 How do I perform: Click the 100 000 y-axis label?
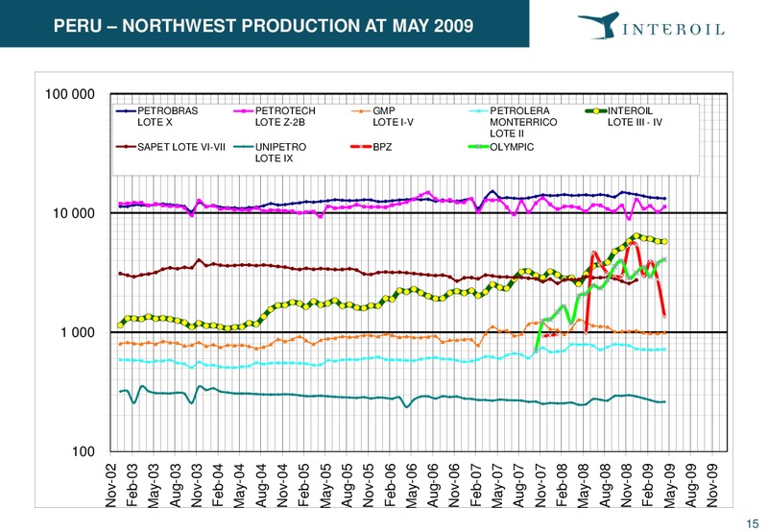pyautogui.click(x=70, y=94)
